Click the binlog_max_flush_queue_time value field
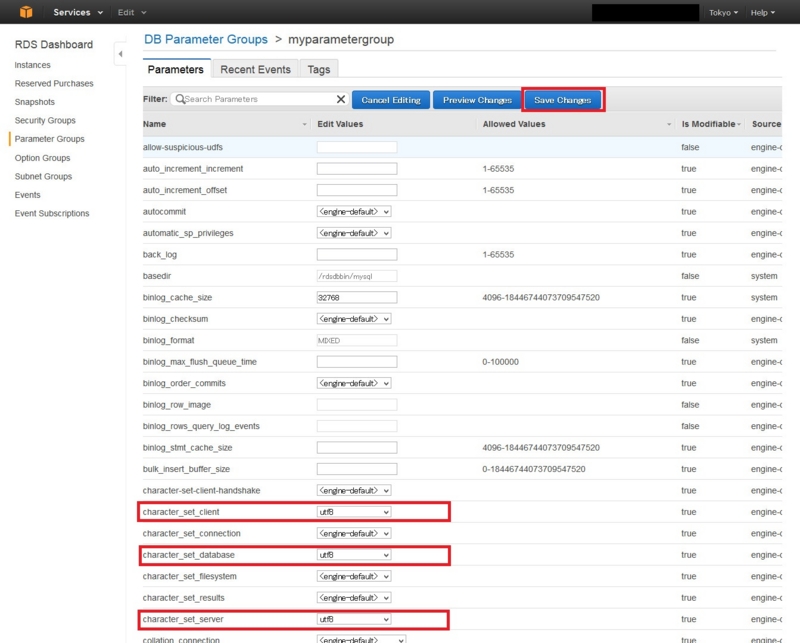Viewport: 800px width, 643px height. [x=357, y=361]
